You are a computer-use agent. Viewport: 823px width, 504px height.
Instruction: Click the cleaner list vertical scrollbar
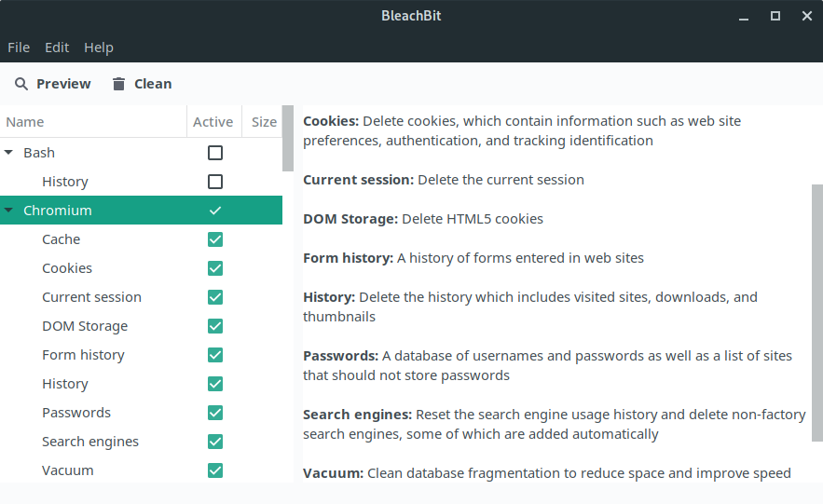[288, 139]
